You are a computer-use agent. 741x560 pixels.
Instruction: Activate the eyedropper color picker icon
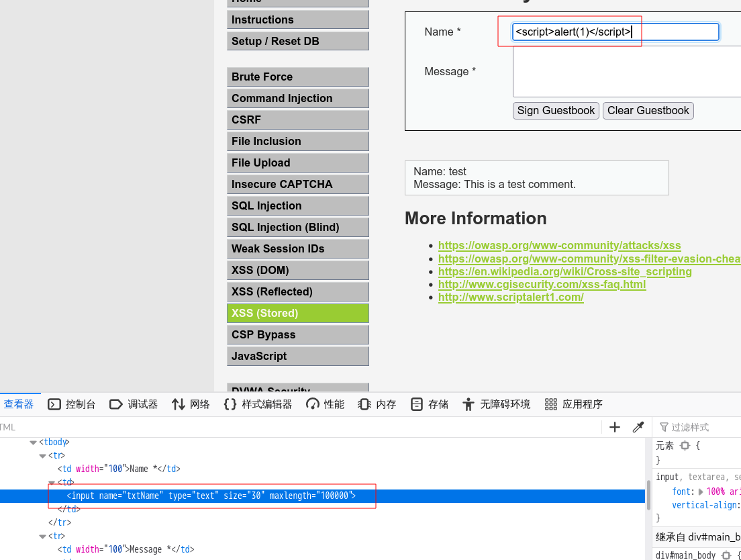[x=638, y=427]
